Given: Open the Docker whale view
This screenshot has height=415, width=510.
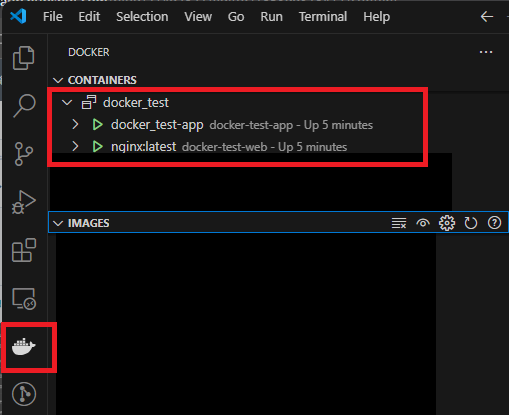Looking at the screenshot, I should (24, 347).
